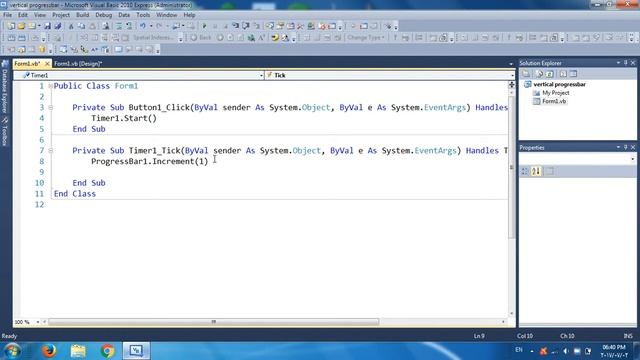This screenshot has height=360, width=640.
Task: Open Google Chrome from the taskbar
Action: pyautogui.click(x=107, y=351)
